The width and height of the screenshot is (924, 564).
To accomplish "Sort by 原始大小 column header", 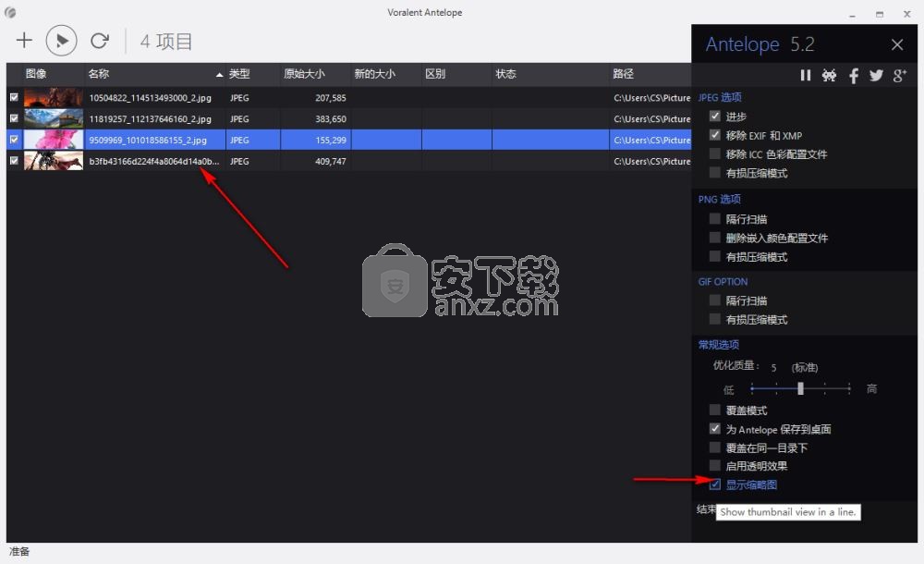I will [x=315, y=74].
